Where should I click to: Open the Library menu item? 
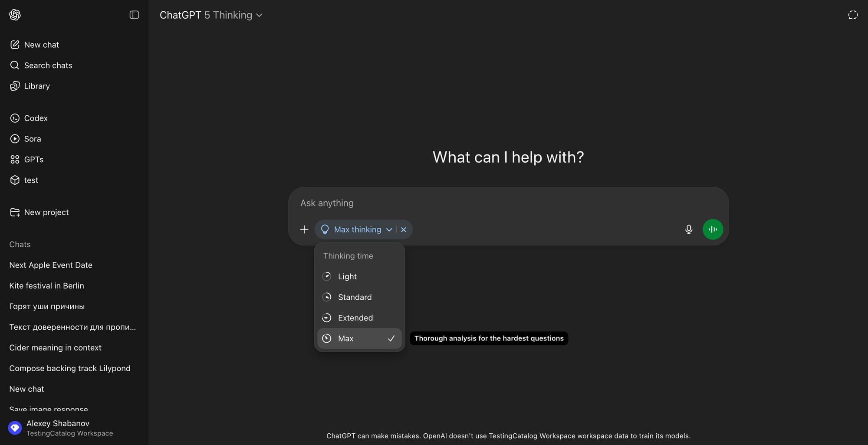pyautogui.click(x=36, y=86)
